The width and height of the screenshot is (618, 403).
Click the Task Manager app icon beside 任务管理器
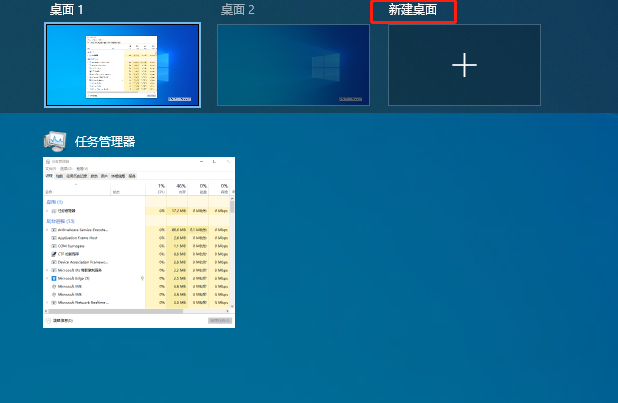coord(55,141)
